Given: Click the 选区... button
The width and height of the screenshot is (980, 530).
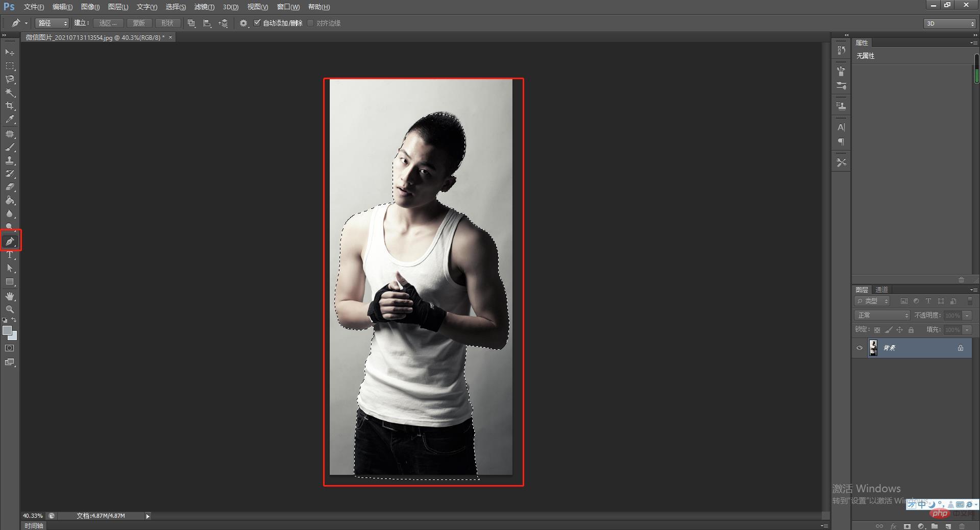Looking at the screenshot, I should (x=108, y=23).
